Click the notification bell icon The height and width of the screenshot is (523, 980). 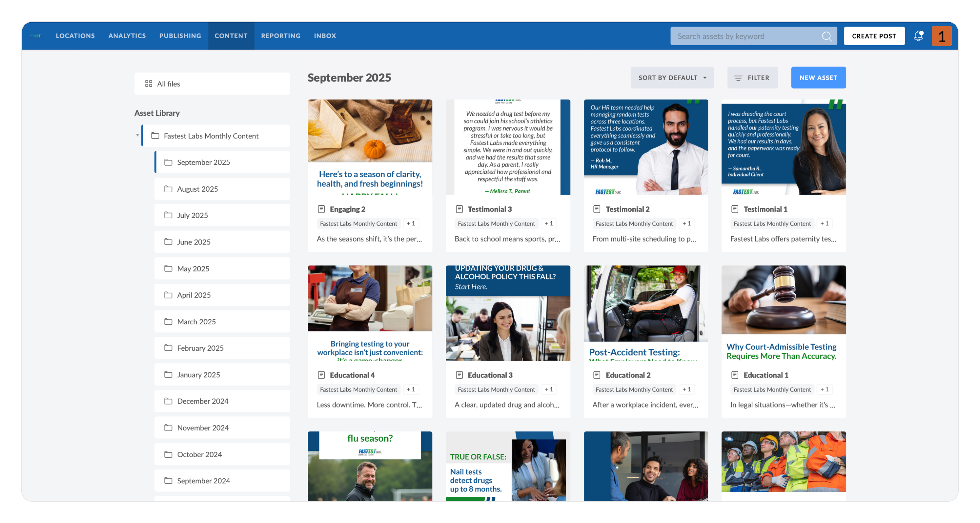tap(918, 36)
